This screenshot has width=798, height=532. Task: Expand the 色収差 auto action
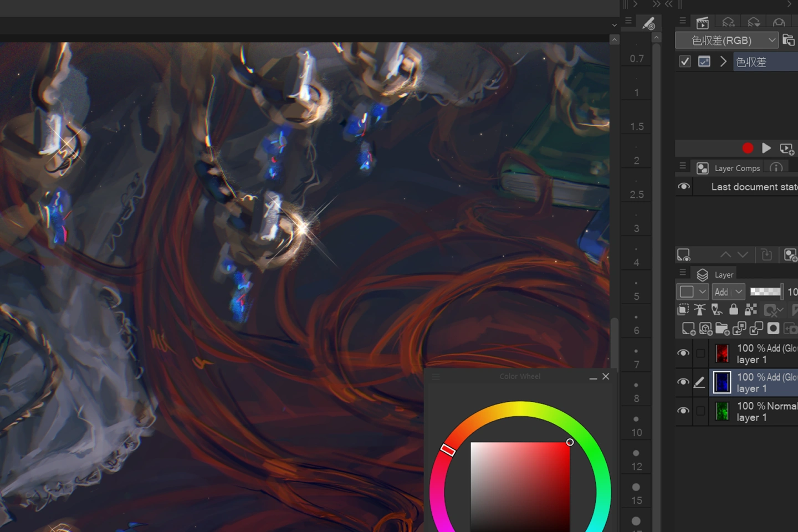pos(723,62)
